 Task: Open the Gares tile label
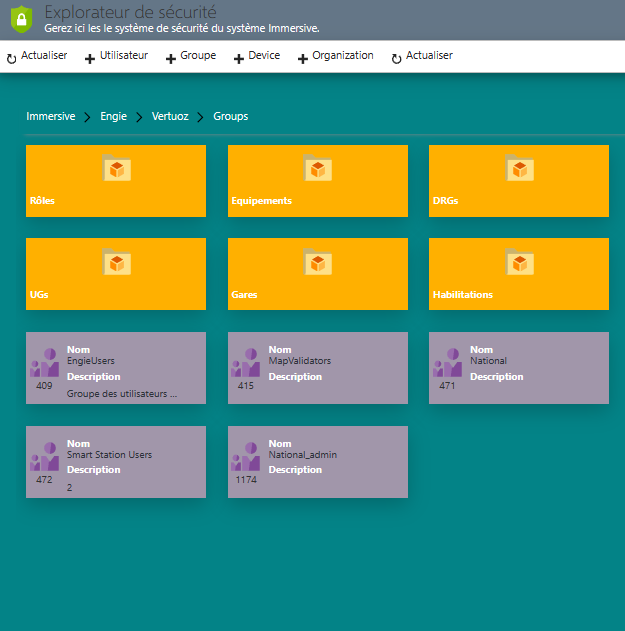244,295
